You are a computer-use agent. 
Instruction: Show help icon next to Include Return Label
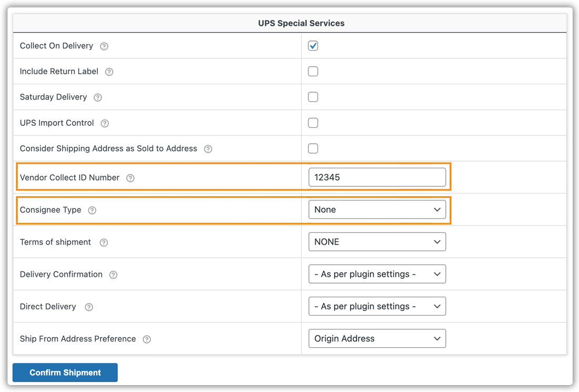109,72
